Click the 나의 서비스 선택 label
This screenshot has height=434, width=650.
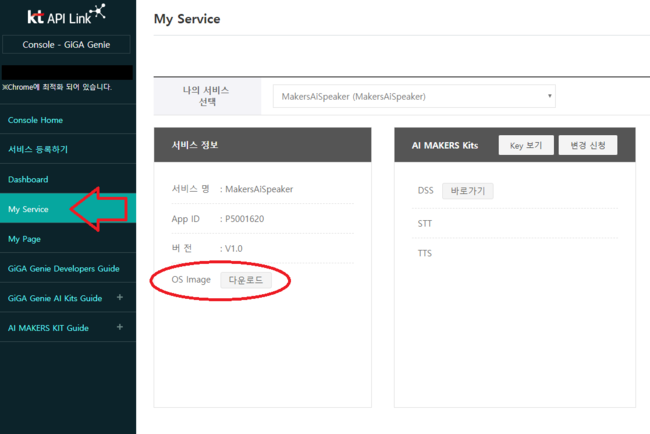pos(206,96)
